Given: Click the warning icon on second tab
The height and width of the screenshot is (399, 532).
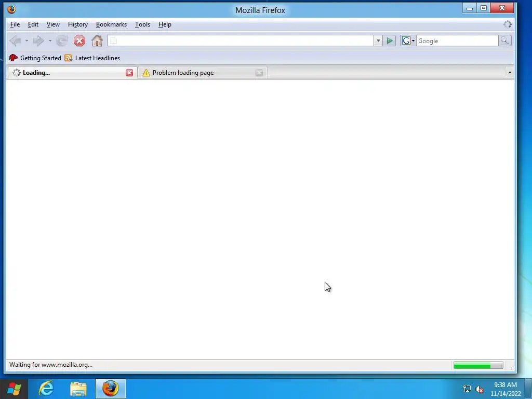Looking at the screenshot, I should [146, 73].
